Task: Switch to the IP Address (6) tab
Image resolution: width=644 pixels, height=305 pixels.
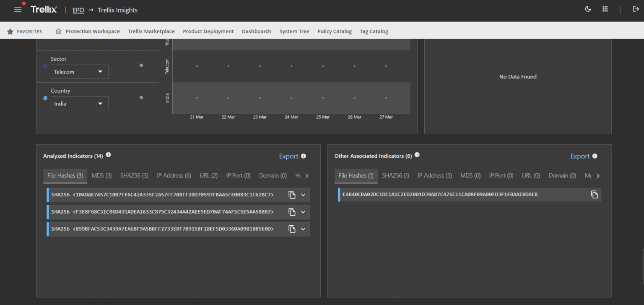Action: (174, 175)
